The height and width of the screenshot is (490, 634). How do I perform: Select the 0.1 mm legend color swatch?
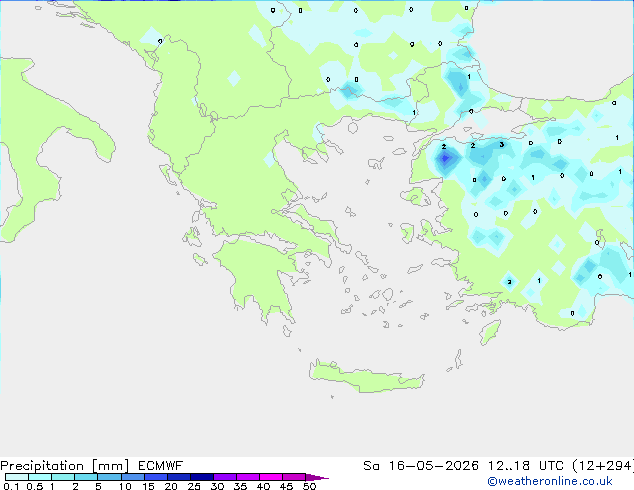17,477
